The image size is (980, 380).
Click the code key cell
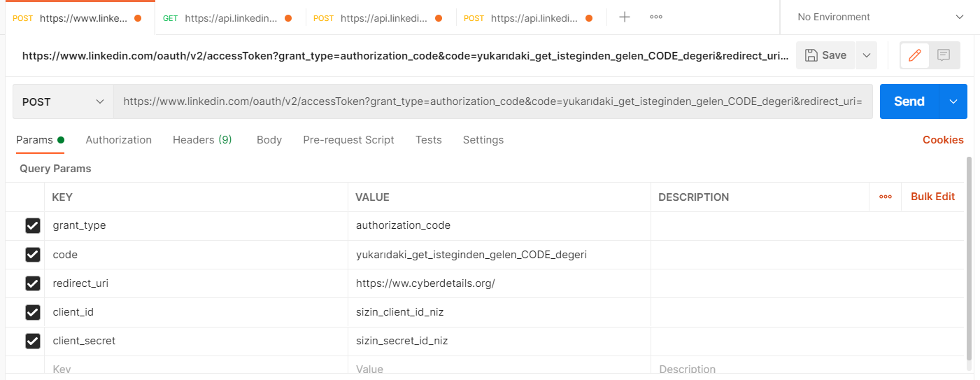[196, 255]
